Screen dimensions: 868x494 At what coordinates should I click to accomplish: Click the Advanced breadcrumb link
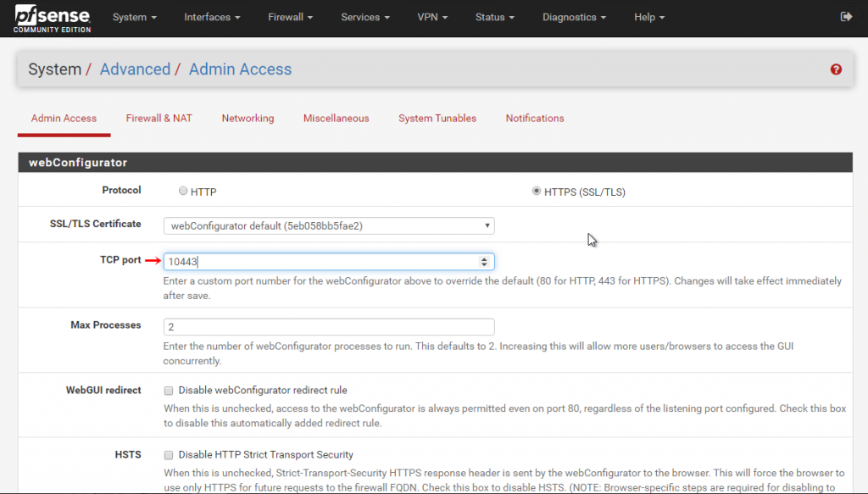click(x=135, y=69)
